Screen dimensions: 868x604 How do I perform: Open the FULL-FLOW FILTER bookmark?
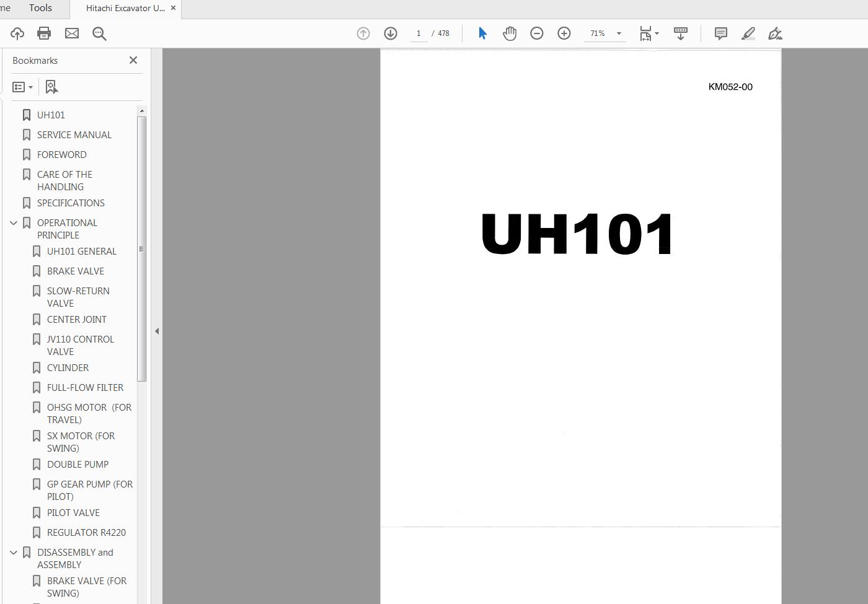85,388
